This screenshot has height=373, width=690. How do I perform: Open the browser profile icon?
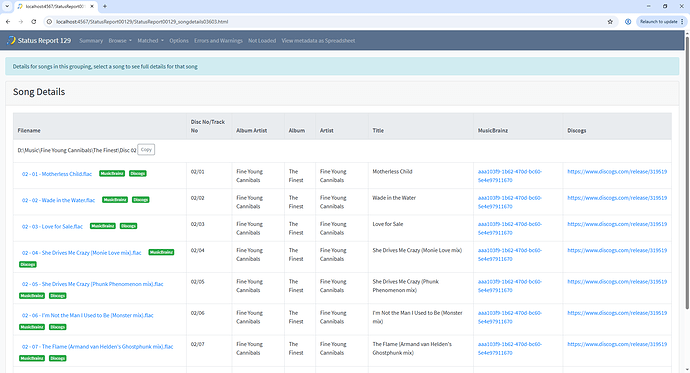[628, 22]
